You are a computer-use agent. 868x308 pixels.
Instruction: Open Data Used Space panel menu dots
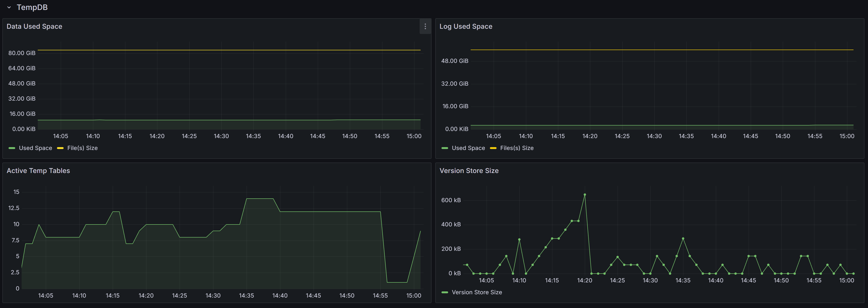click(x=425, y=26)
